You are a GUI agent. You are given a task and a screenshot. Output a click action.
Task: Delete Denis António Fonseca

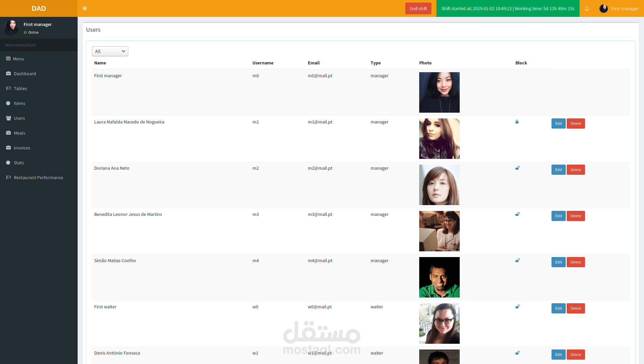pos(575,355)
